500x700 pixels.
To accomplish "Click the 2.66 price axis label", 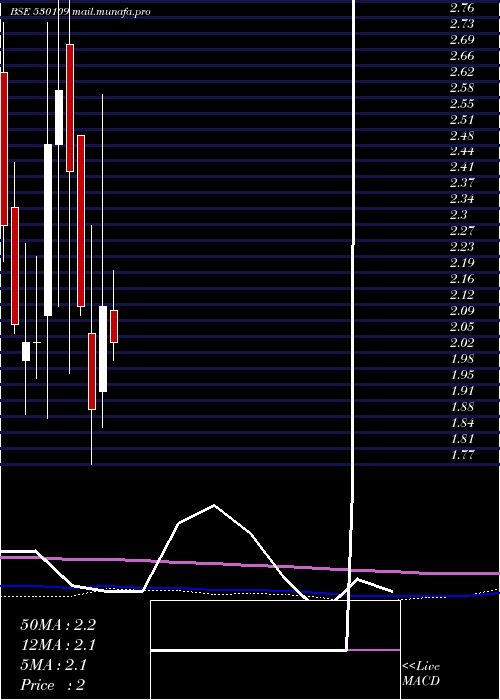I will coord(462,56).
